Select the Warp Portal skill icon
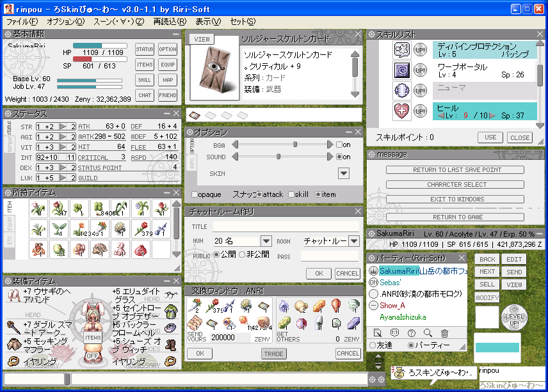548x392 pixels. [x=401, y=70]
